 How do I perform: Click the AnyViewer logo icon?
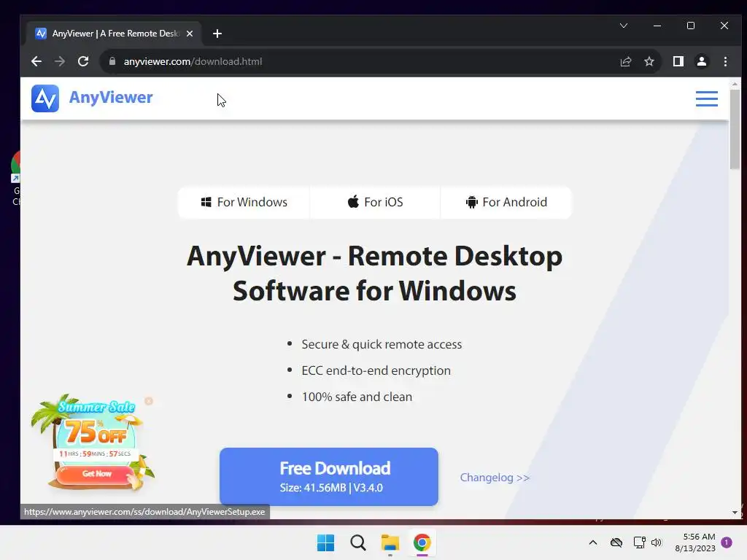45,98
